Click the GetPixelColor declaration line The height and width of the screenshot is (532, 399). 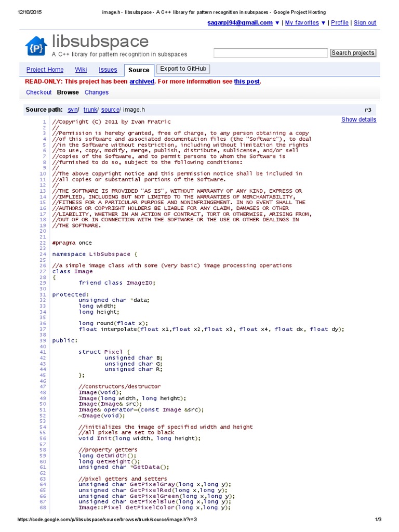point(154,508)
